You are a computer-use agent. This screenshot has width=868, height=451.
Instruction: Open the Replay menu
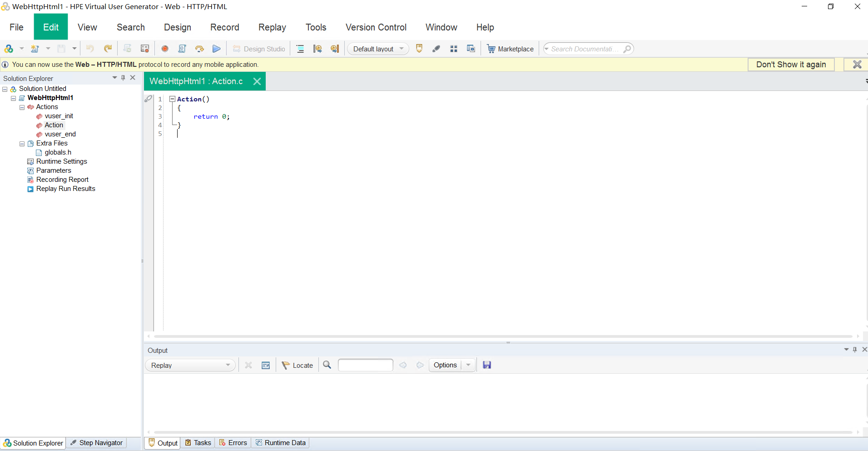(272, 27)
